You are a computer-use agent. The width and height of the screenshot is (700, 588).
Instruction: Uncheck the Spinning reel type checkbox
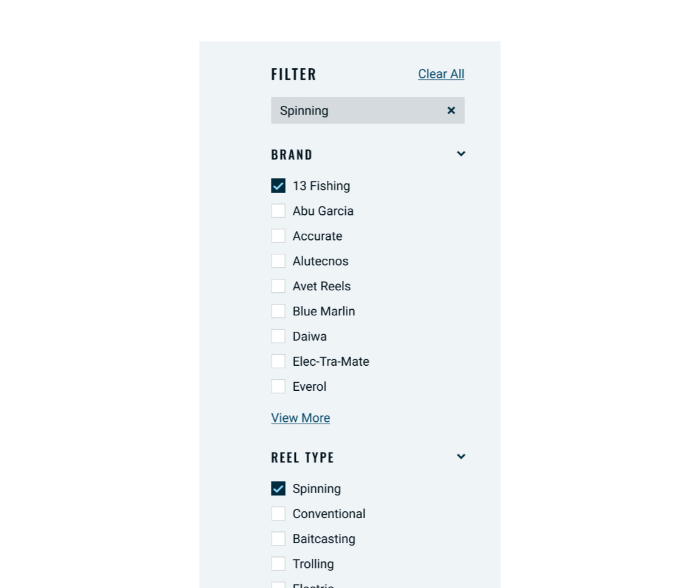(x=278, y=488)
